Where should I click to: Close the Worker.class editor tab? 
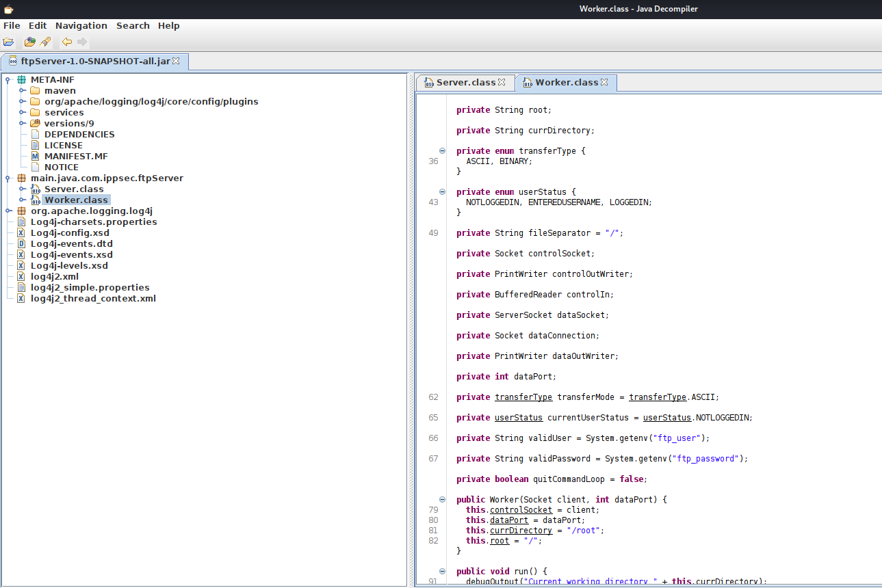click(x=604, y=82)
